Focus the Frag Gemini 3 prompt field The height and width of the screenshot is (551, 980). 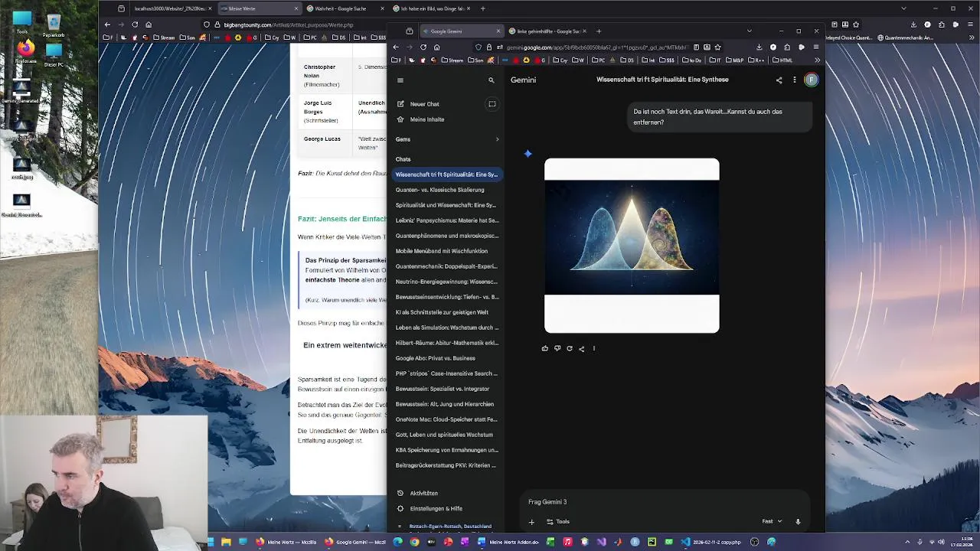tap(665, 502)
